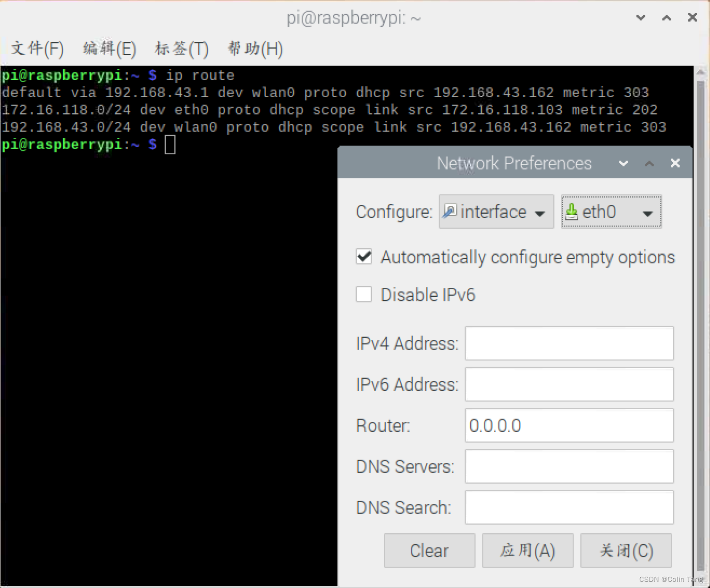This screenshot has height=588, width=710.
Task: Click the Router field showing 0.0.0.0
Action: coord(569,425)
